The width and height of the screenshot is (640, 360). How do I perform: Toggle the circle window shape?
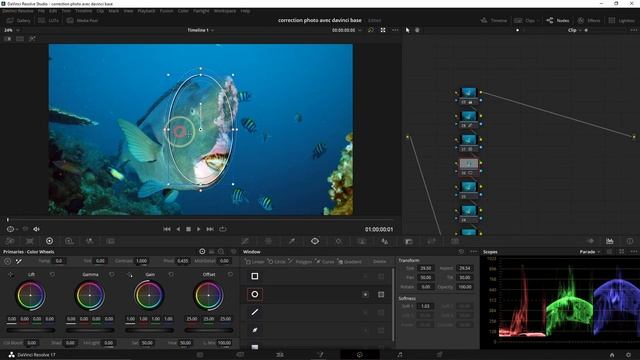pos(255,294)
